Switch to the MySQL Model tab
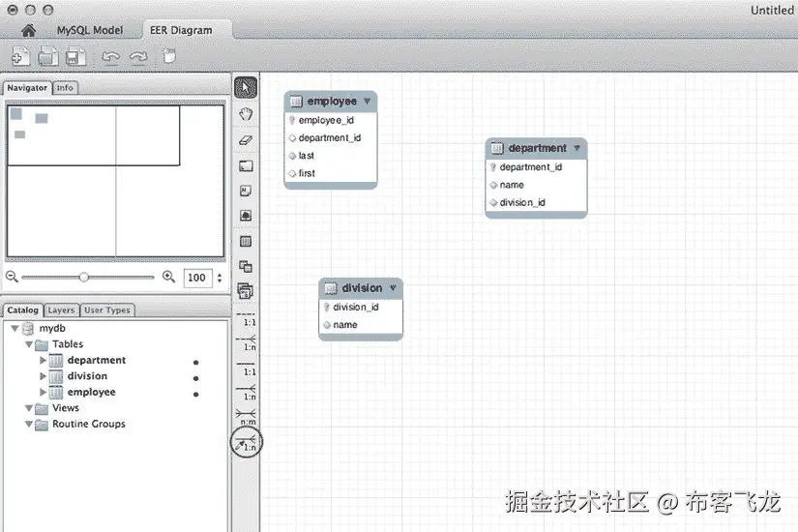The height and width of the screenshot is (532, 798). (90, 30)
